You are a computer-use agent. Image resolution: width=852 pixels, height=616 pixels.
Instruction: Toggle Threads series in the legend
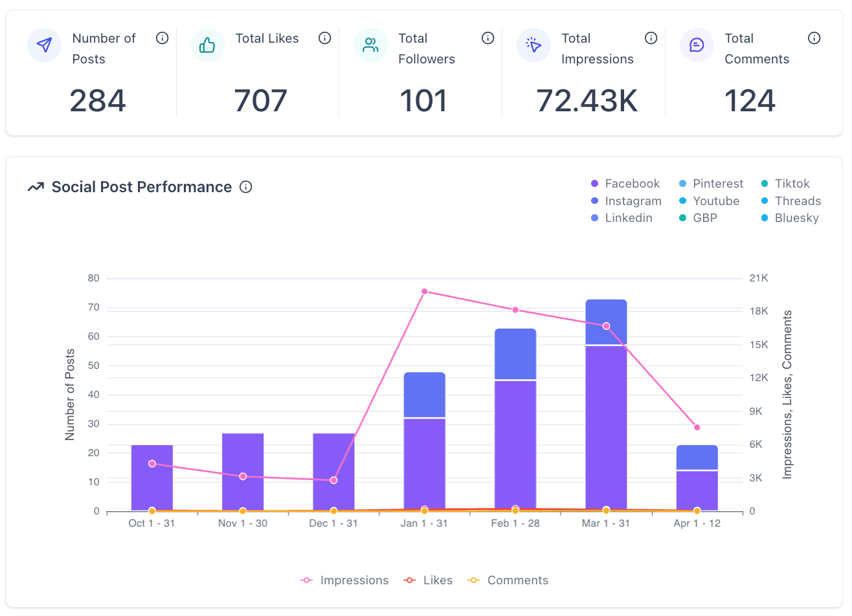point(791,201)
